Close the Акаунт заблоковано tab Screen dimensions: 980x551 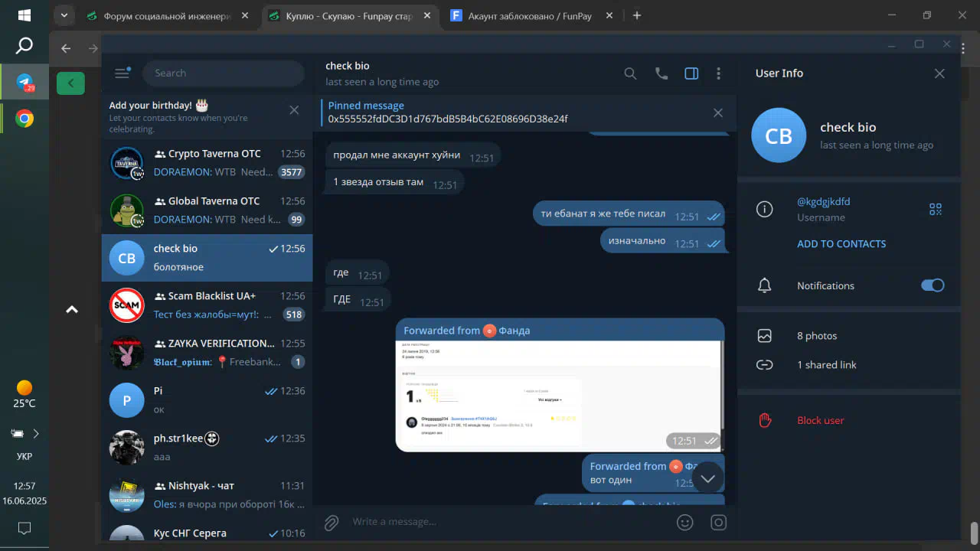point(610,15)
